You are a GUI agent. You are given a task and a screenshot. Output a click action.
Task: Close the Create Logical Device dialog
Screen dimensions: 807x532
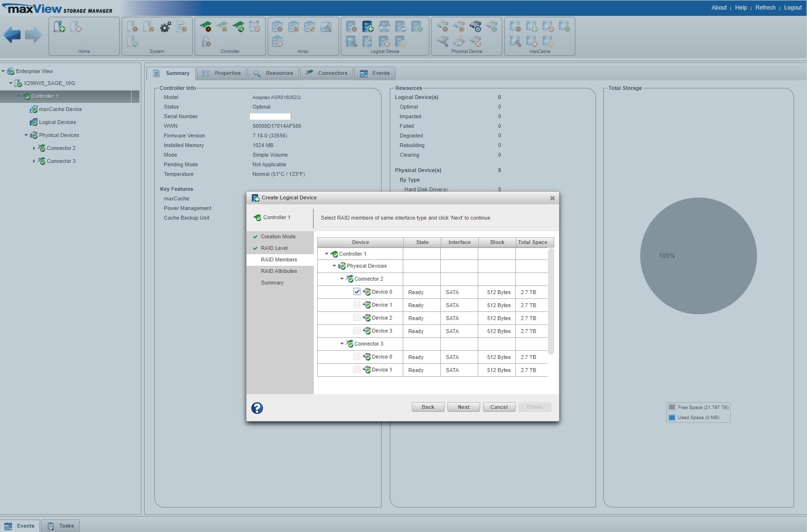click(552, 198)
